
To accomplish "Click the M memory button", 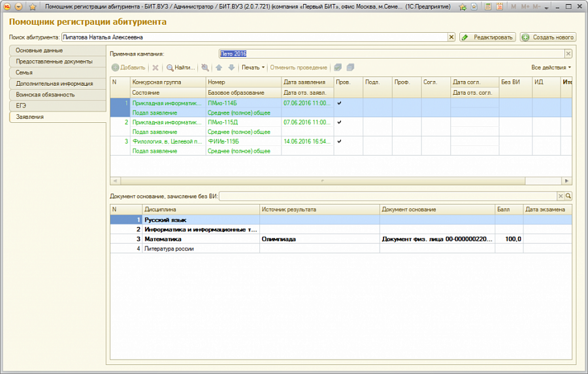I will (514, 7).
